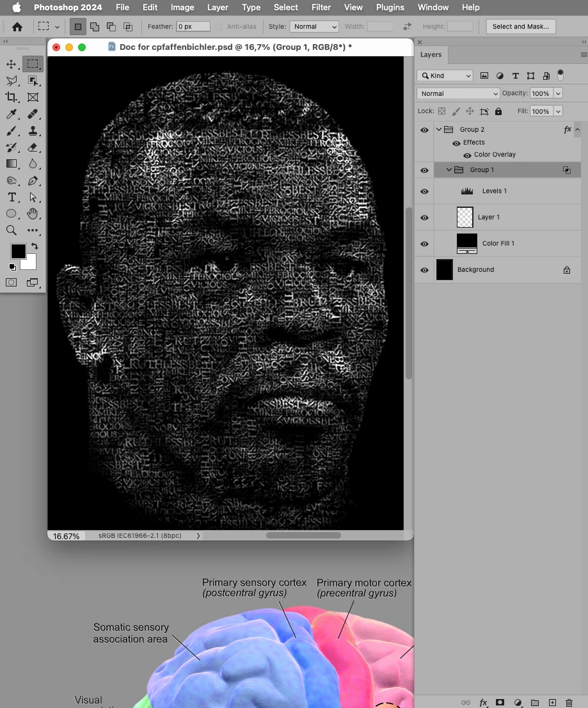Select the Ellipse shape tool
Screen dimensions: 588x708
pyautogui.click(x=12, y=214)
